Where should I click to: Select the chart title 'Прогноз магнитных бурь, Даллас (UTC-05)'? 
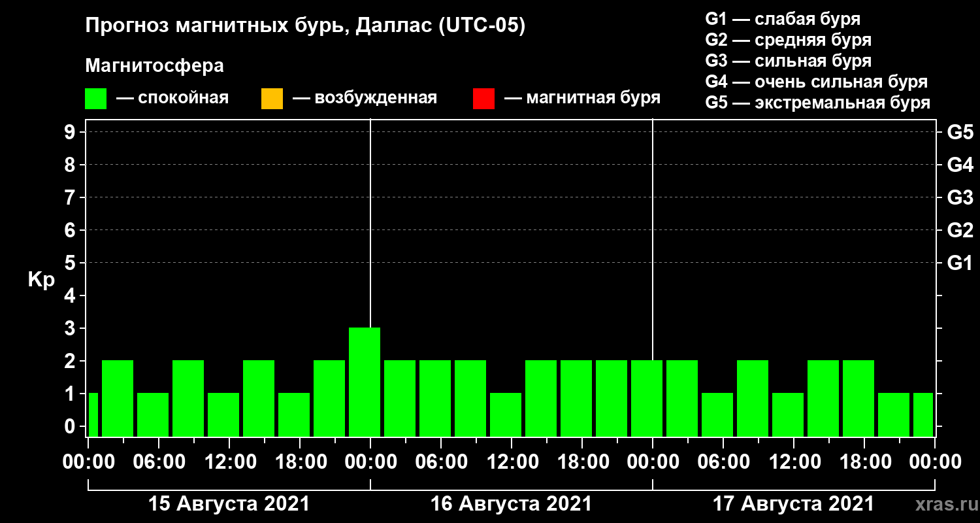coord(305,27)
